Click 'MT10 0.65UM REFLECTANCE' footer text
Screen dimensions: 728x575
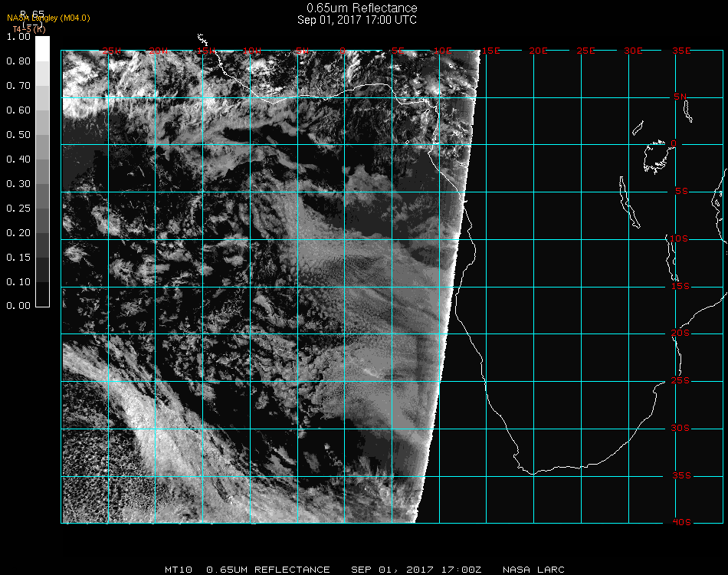point(247,570)
